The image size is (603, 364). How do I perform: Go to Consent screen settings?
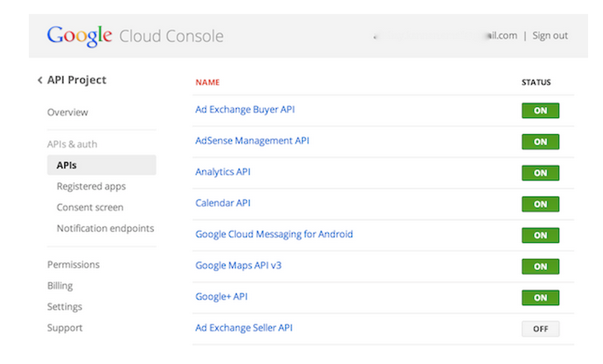point(90,208)
